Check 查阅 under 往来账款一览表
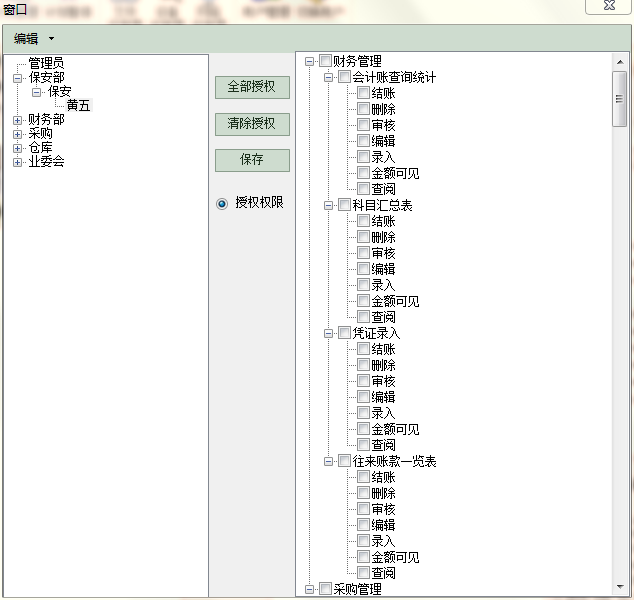Viewport: 634px width, 600px height. (363, 572)
